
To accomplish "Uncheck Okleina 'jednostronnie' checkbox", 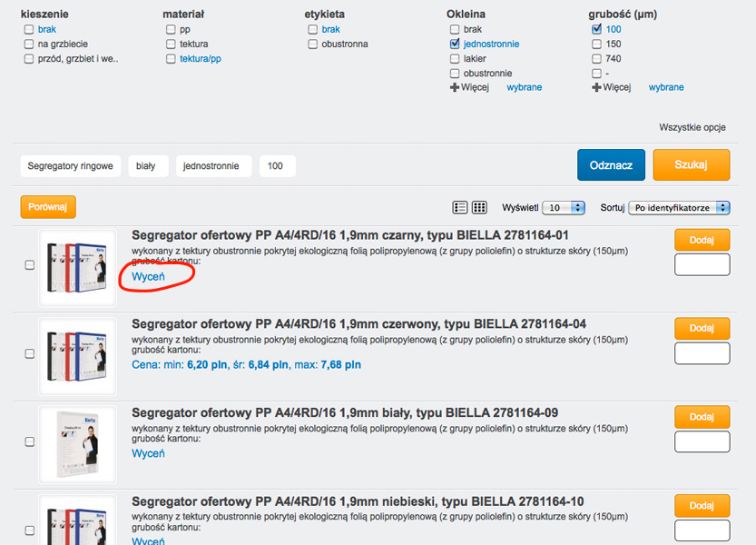I will click(x=455, y=44).
